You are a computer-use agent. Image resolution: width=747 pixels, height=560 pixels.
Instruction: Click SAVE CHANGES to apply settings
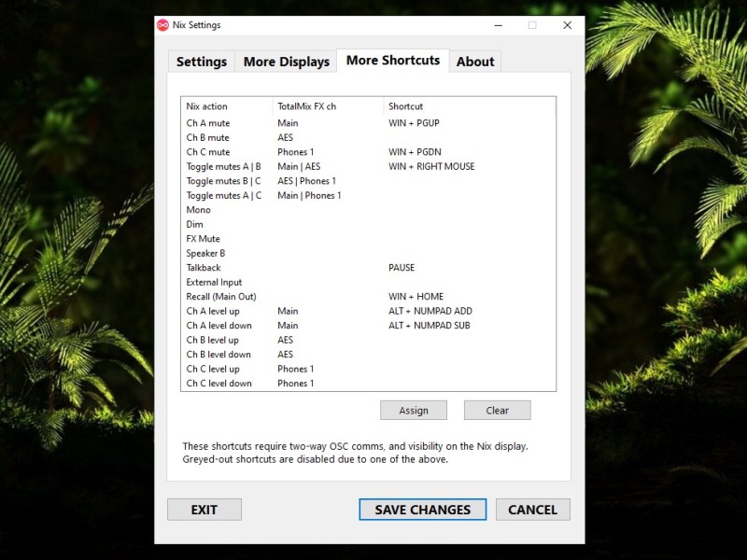pos(422,510)
